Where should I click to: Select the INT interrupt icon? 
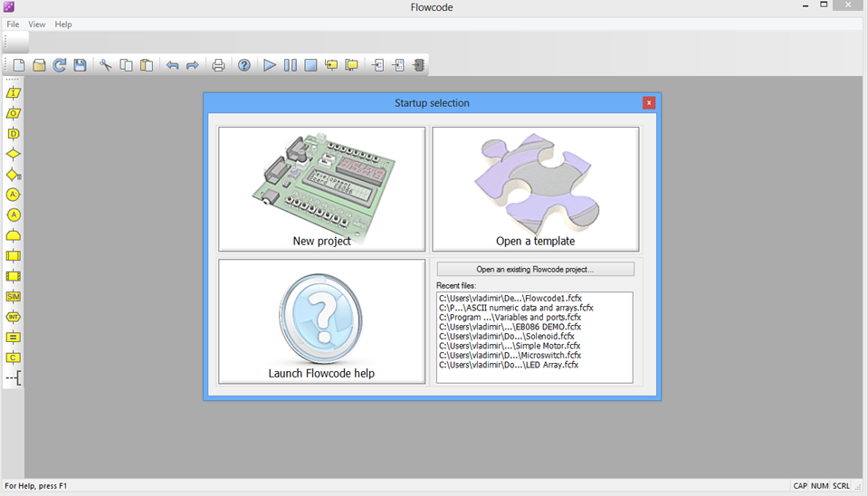[x=14, y=317]
